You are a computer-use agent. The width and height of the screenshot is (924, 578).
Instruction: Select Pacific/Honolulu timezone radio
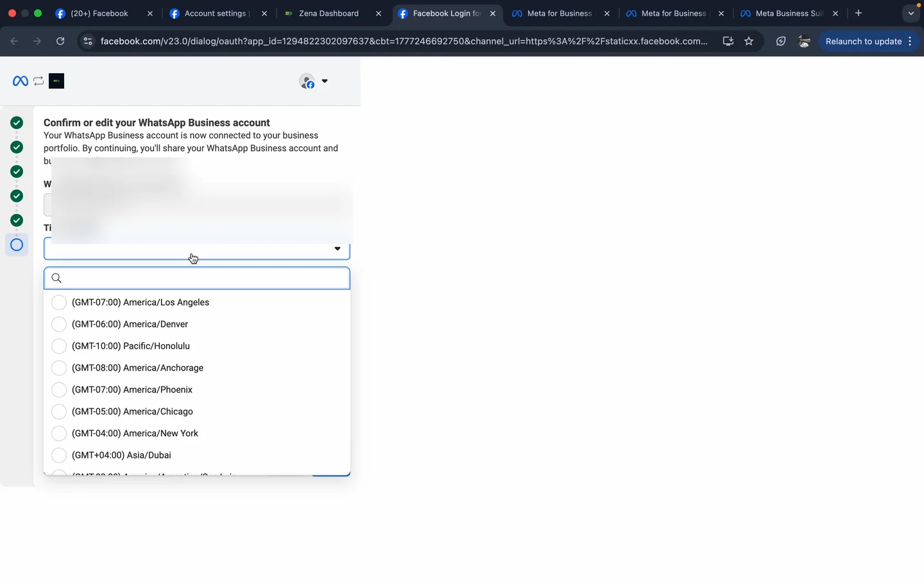click(x=59, y=346)
